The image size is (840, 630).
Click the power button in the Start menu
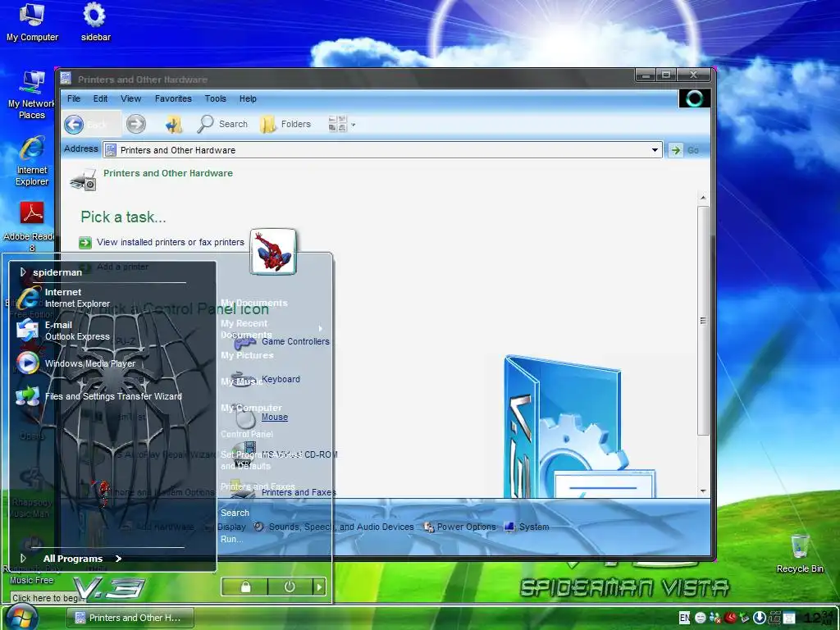290,587
